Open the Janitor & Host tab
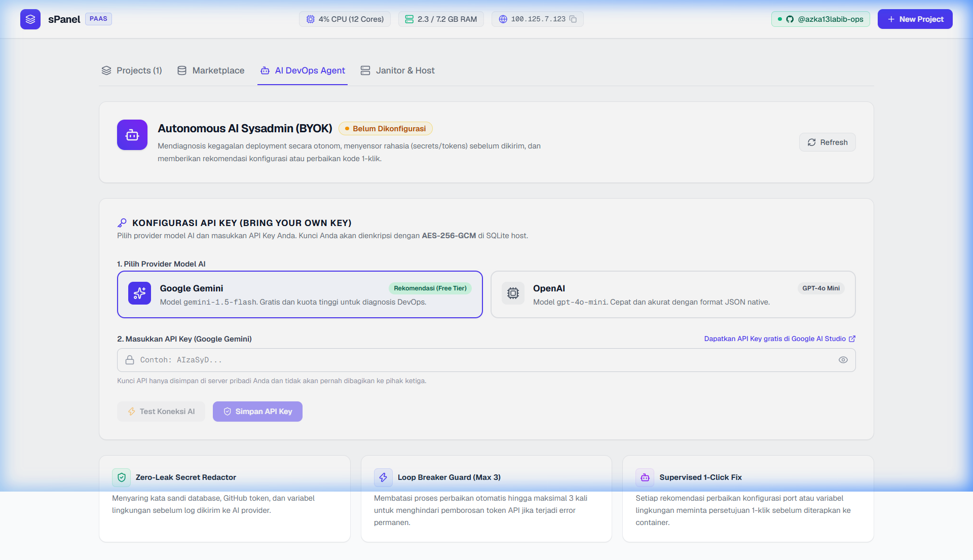Viewport: 973px width, 560px height. [397, 70]
